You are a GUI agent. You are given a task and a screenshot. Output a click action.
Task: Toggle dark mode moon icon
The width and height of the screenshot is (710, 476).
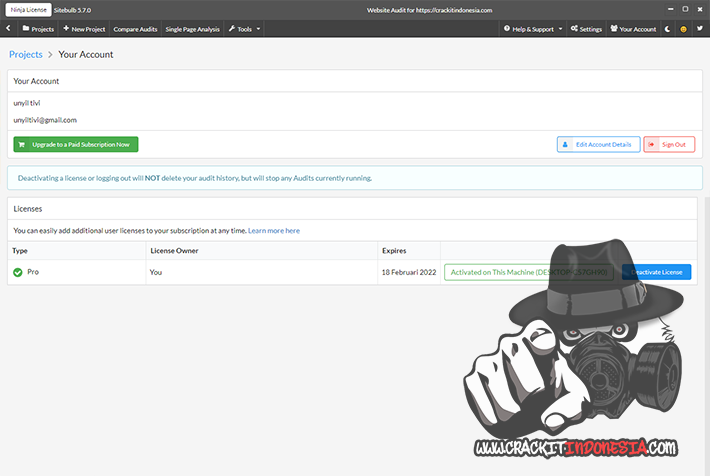[668, 29]
